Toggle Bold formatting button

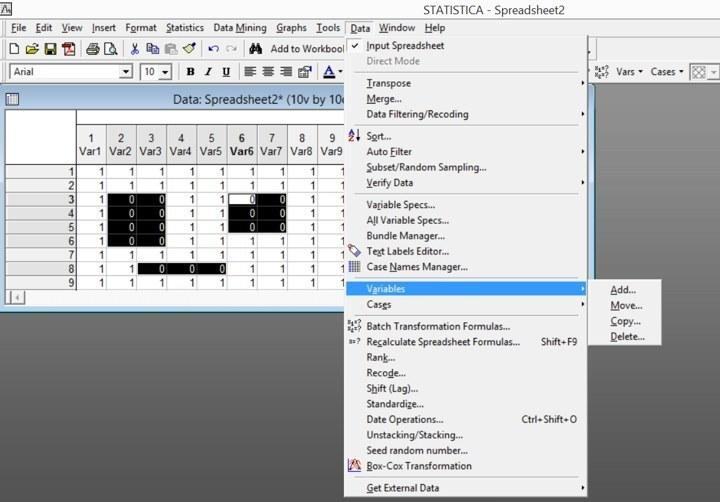[x=191, y=72]
